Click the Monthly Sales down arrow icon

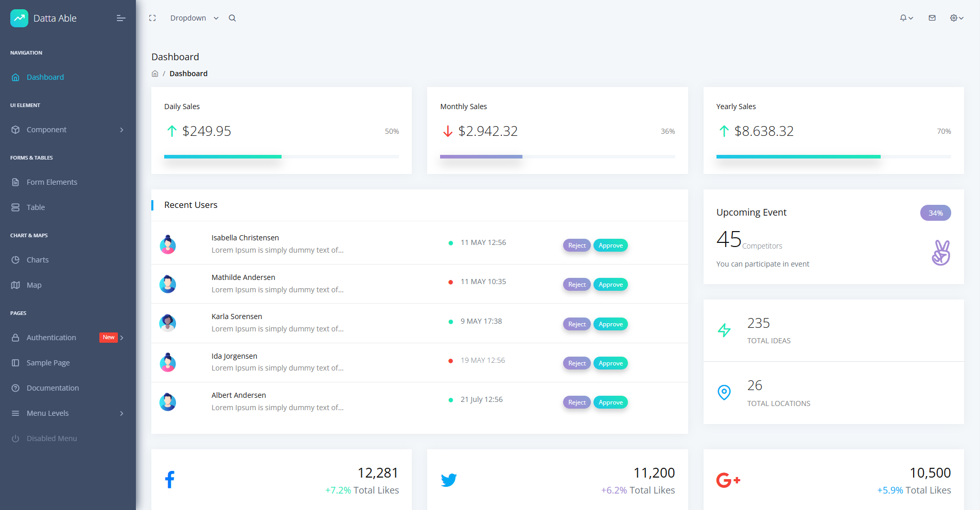(x=448, y=131)
